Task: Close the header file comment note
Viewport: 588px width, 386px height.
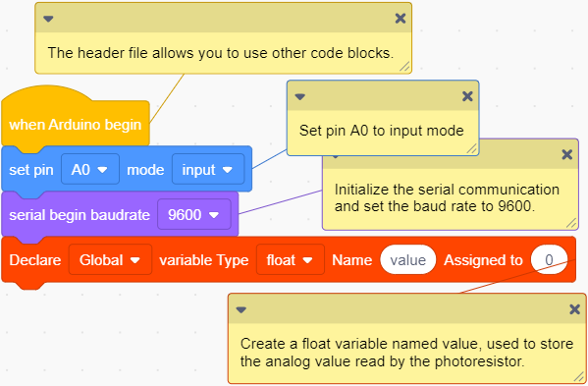Action: (x=401, y=19)
